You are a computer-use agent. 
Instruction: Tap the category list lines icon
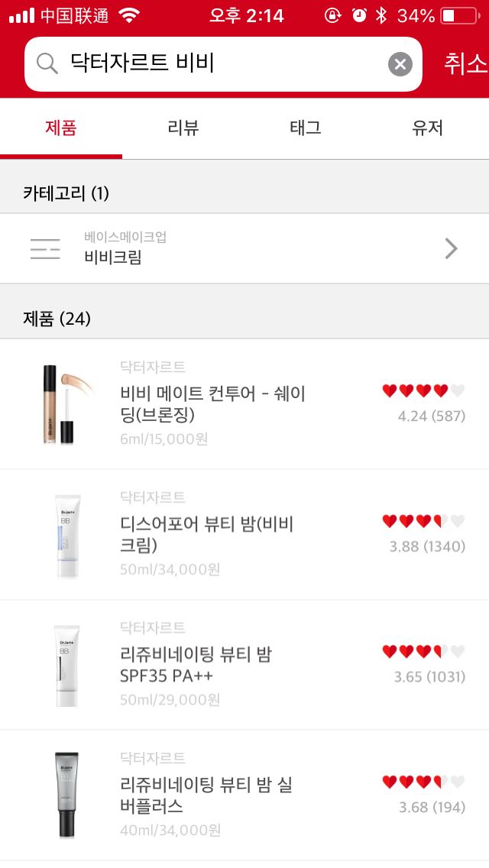pyautogui.click(x=45, y=248)
